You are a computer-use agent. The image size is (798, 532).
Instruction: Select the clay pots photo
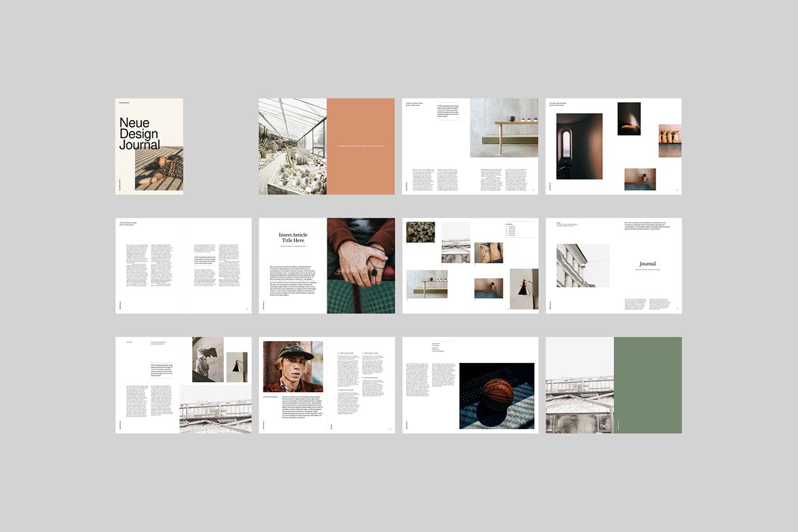click(x=669, y=141)
